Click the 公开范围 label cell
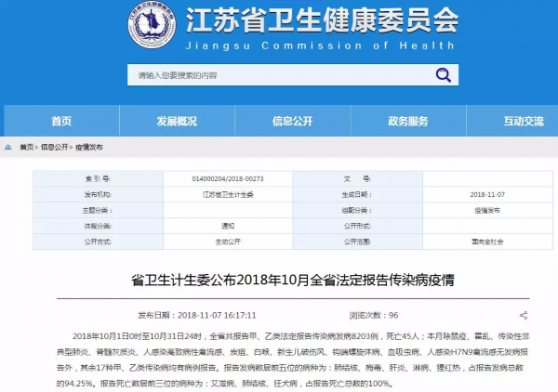 357,242
